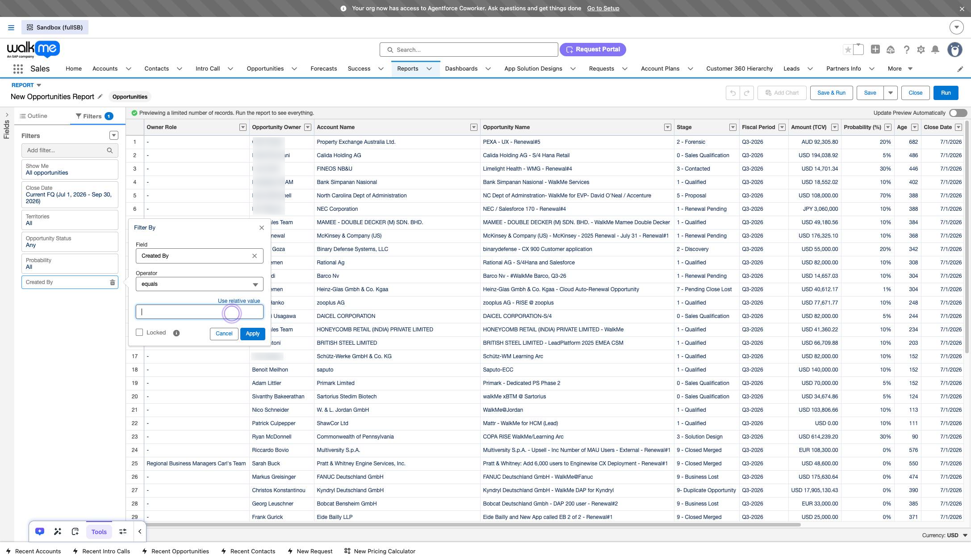The image size is (971, 560).
Task: Click the search icon in Add filter box
Action: tap(110, 150)
